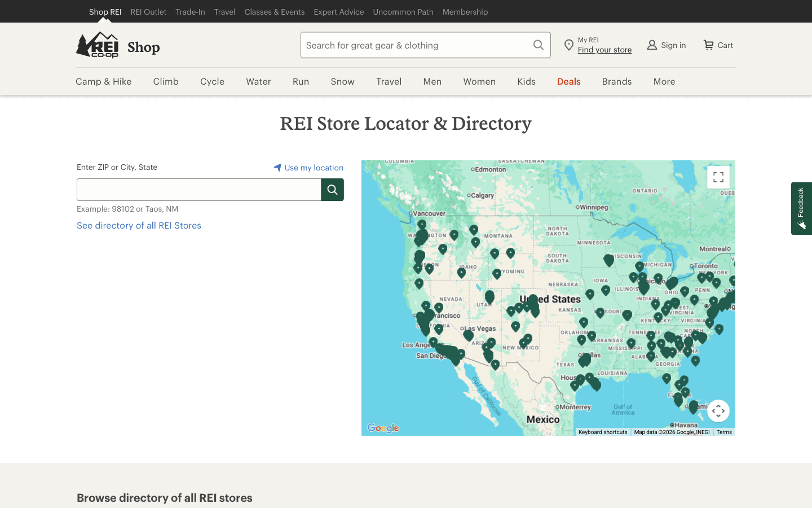Toggle fullscreen view on the map
This screenshot has height=508, width=812.
[x=718, y=177]
